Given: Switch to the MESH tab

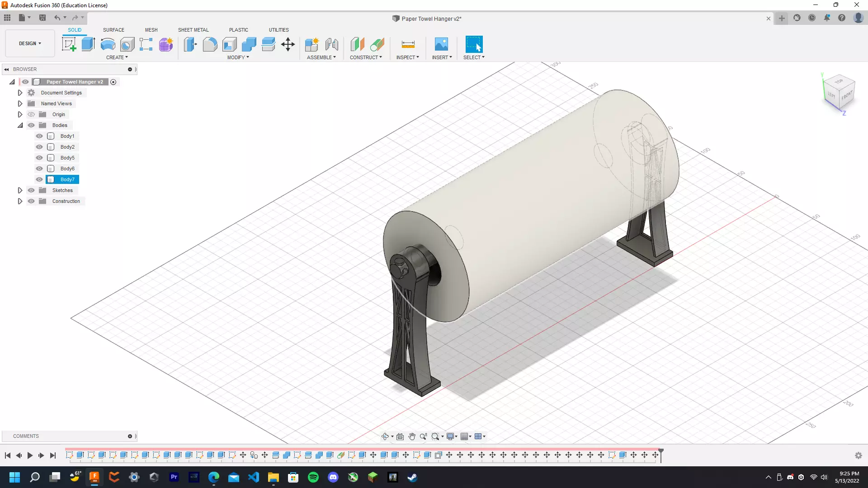Looking at the screenshot, I should 151,30.
